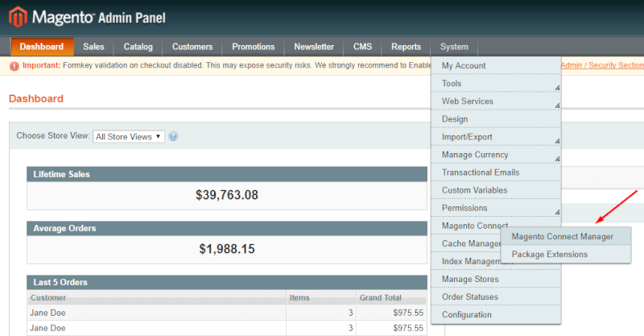Open Cache Management menu entry

pyautogui.click(x=466, y=243)
